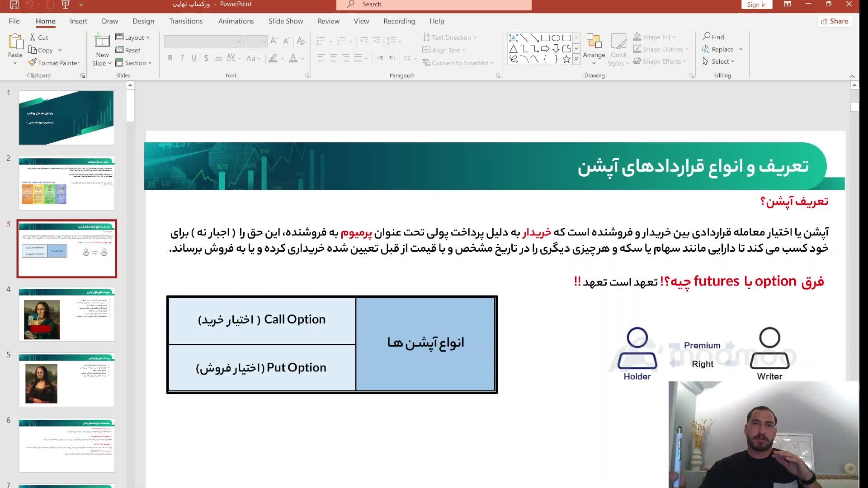Open Quick Styles gallery
868x488 pixels.
[x=618, y=50]
